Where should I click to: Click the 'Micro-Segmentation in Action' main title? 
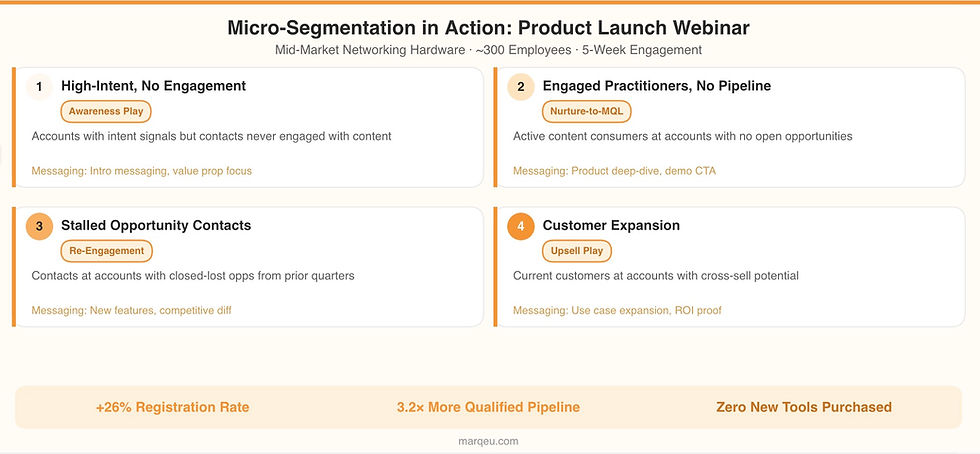tap(488, 28)
